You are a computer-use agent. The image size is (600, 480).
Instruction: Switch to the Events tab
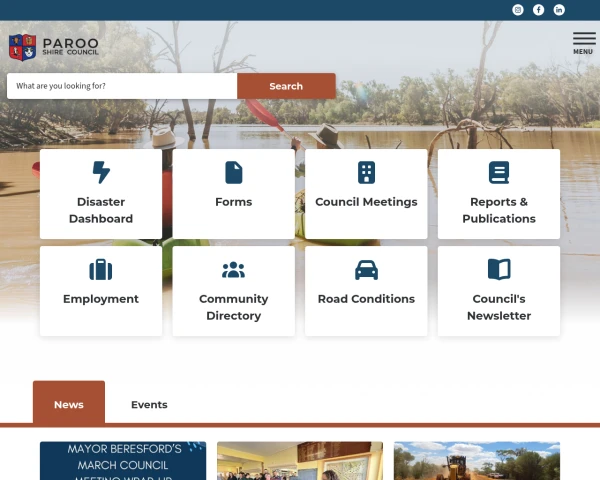point(149,405)
